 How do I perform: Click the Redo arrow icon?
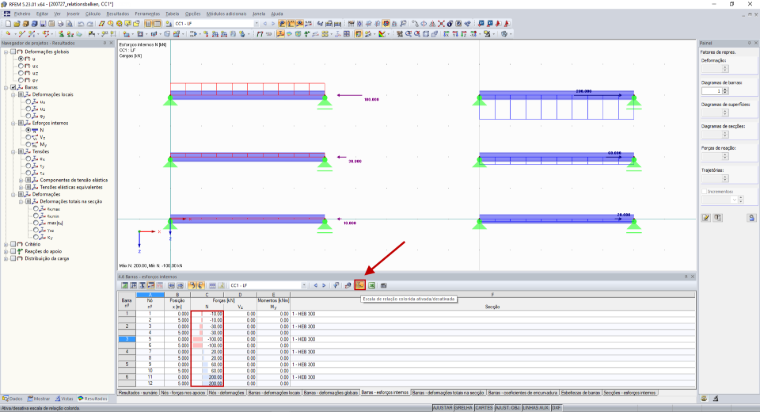pos(90,23)
